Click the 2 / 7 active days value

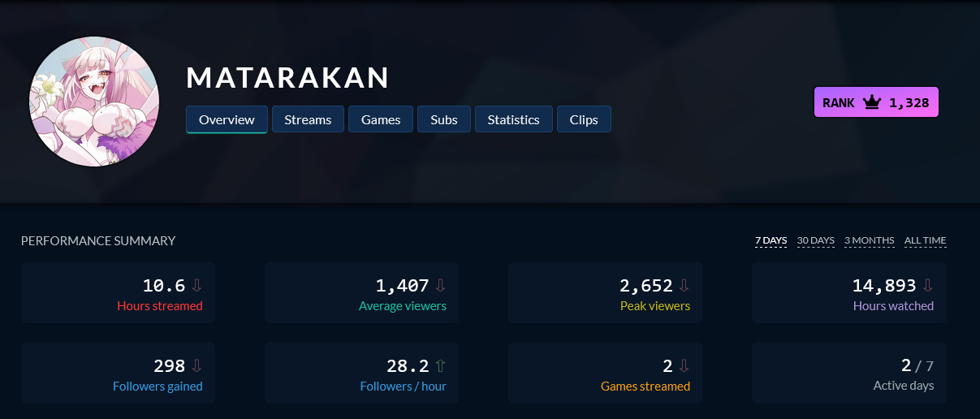[x=917, y=365]
